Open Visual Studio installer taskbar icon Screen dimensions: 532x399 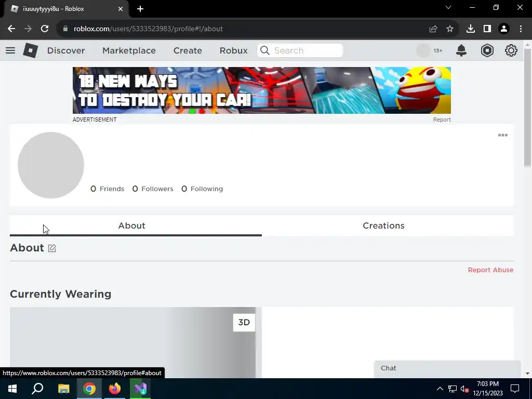click(x=140, y=389)
